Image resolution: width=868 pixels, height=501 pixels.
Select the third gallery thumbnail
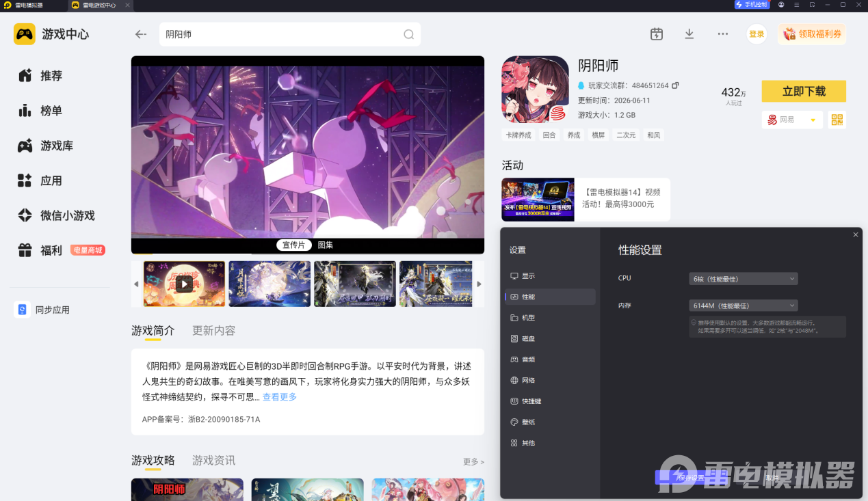(x=355, y=284)
